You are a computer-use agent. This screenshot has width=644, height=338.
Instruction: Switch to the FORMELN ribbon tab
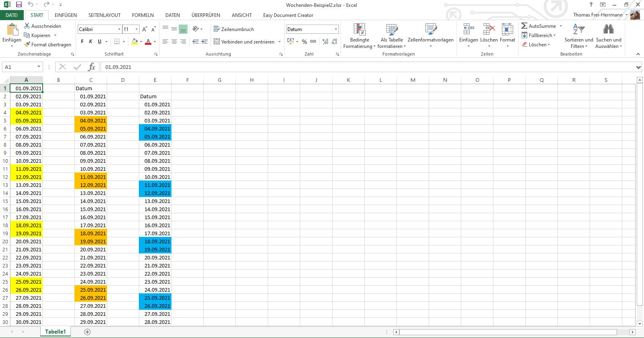click(143, 15)
